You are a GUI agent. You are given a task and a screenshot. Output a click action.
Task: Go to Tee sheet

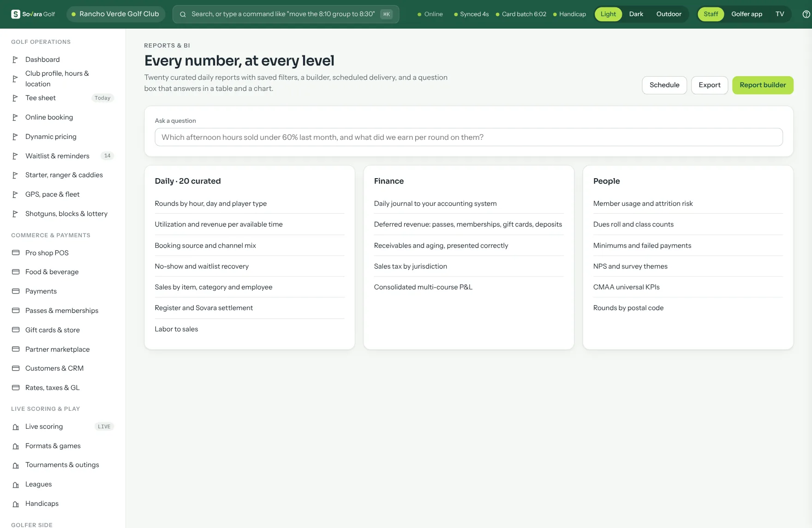click(x=63, y=98)
